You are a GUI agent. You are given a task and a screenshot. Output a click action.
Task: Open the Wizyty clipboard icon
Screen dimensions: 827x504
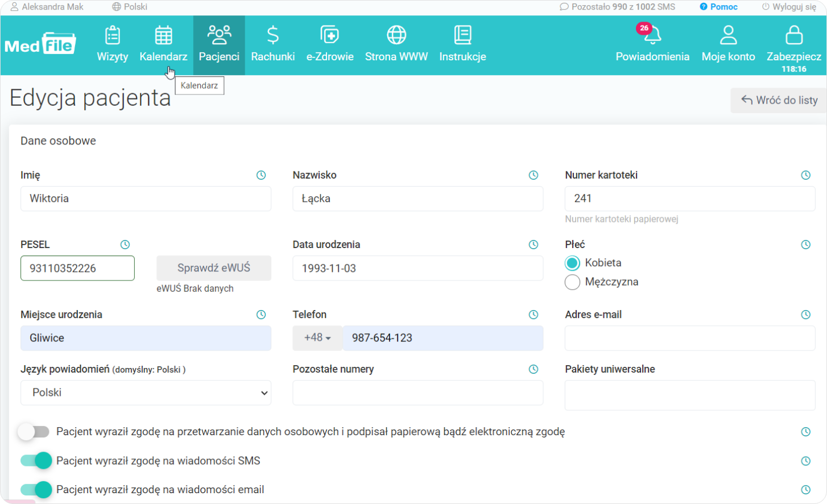pyautogui.click(x=113, y=35)
